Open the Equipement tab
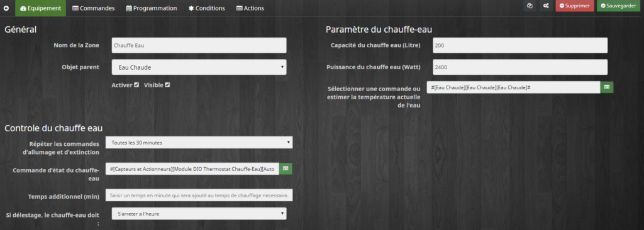Image resolution: width=644 pixels, height=230 pixels. click(40, 8)
